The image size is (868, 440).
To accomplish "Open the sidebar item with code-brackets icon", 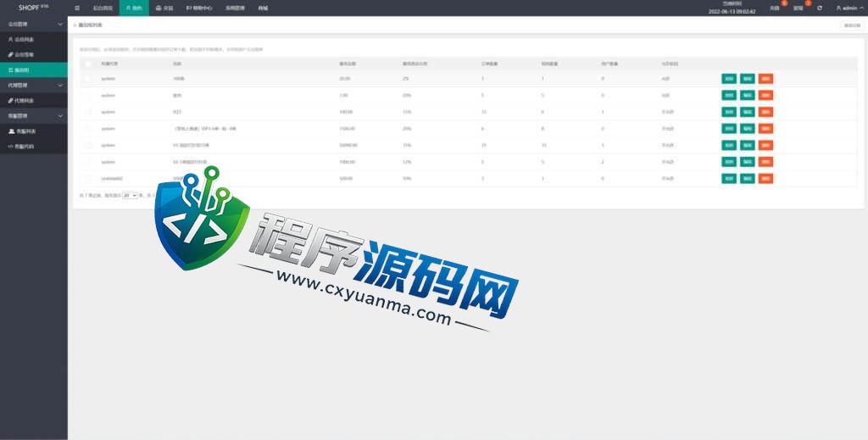I will click(34, 146).
